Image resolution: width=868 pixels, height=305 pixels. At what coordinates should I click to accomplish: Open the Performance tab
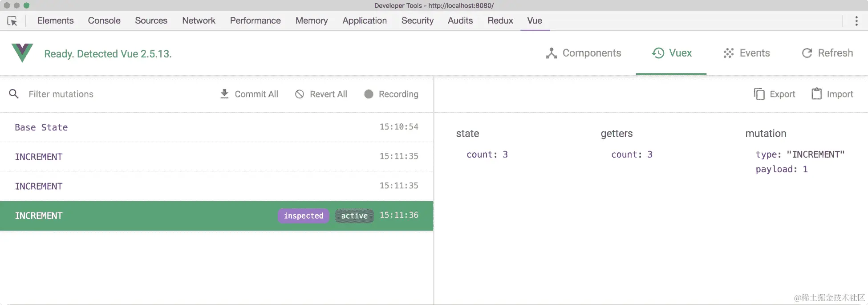pos(256,20)
